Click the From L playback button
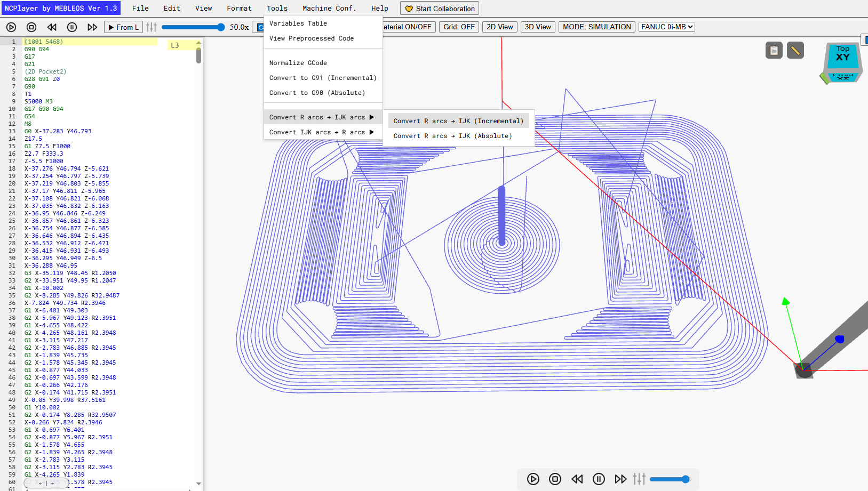This screenshot has height=491, width=868. 123,27
